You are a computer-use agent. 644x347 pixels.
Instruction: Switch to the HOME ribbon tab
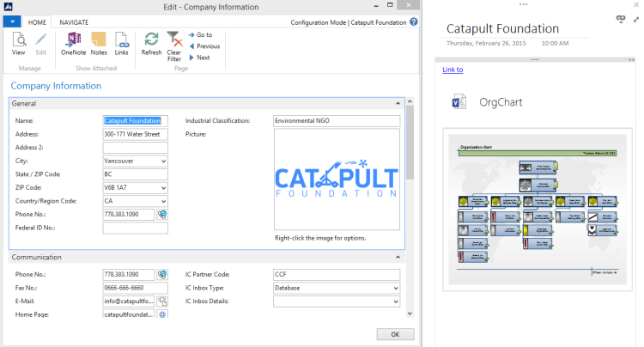tap(37, 22)
